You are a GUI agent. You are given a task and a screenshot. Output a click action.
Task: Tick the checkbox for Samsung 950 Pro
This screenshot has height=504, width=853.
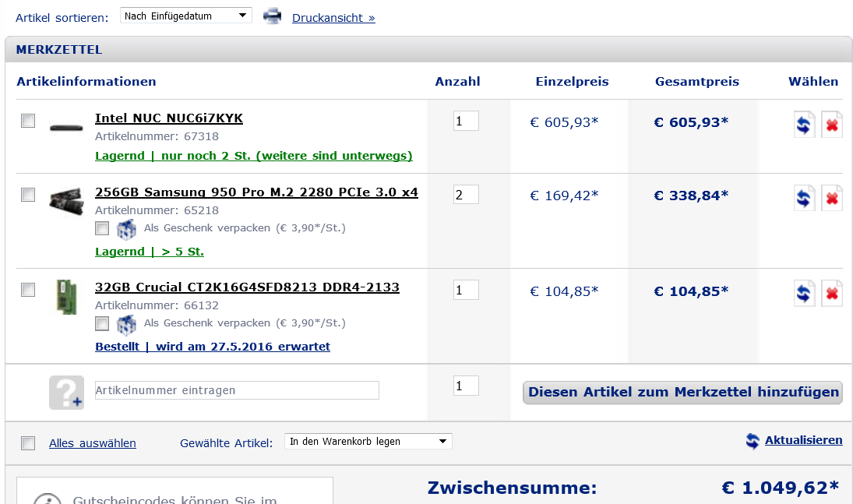(x=28, y=194)
